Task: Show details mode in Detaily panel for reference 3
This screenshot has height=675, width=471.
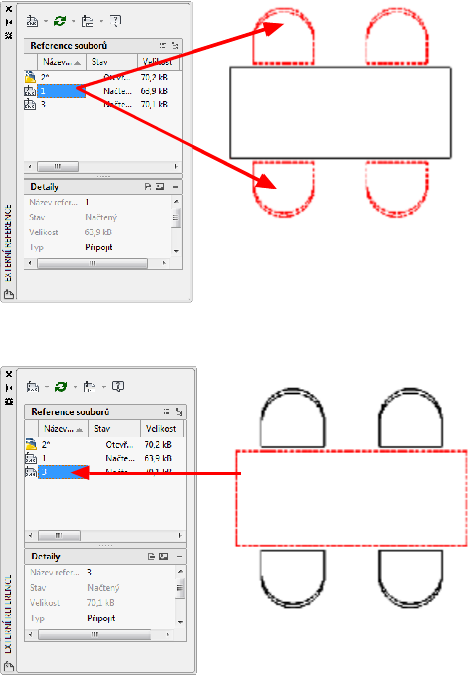Action: [x=152, y=556]
